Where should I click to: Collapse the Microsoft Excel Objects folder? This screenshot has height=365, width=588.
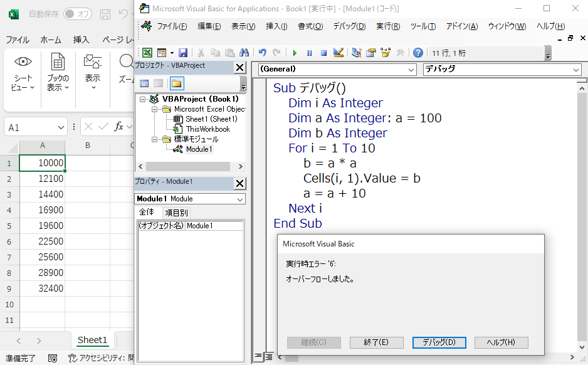click(x=154, y=109)
